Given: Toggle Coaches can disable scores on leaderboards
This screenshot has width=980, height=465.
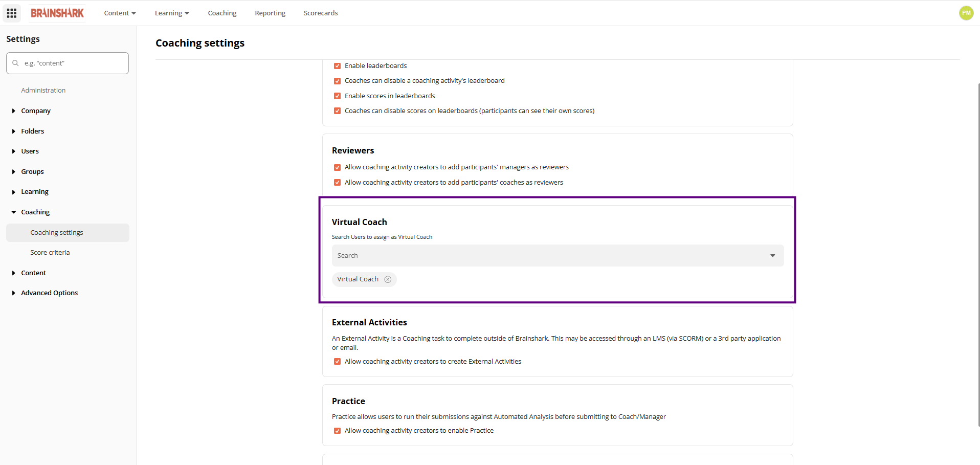Looking at the screenshot, I should 337,111.
